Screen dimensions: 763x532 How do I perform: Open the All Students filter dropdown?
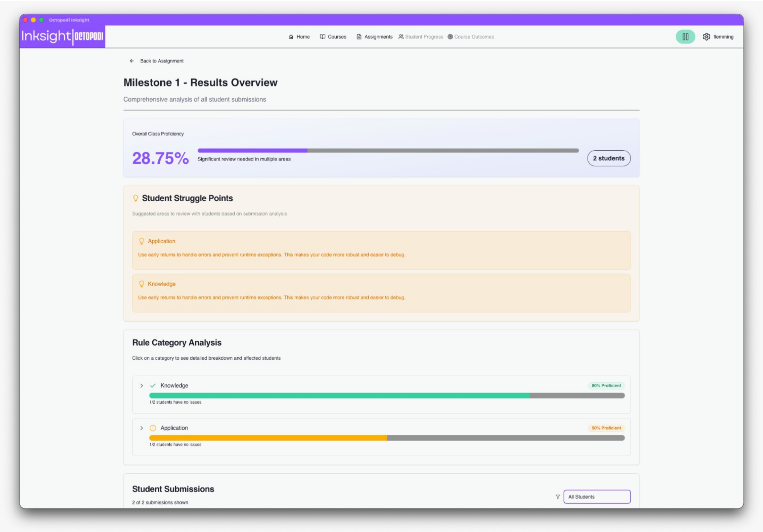(x=597, y=497)
